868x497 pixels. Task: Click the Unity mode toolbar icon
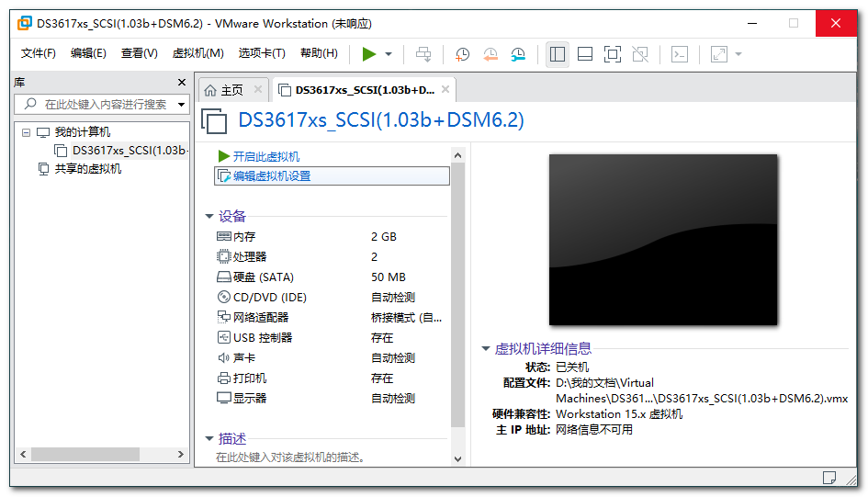[640, 54]
